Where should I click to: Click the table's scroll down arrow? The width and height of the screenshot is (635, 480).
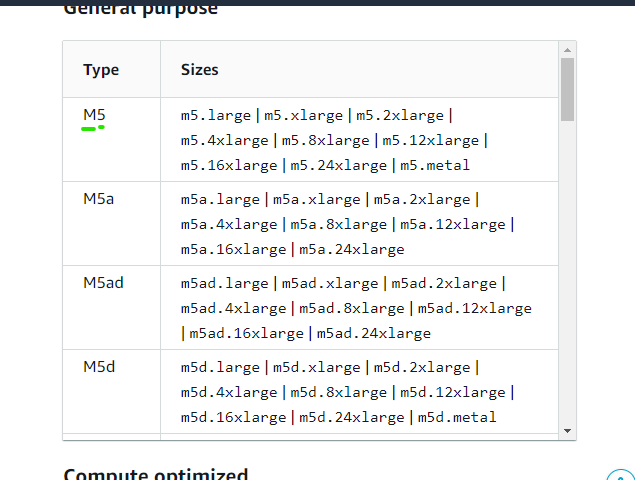point(568,431)
